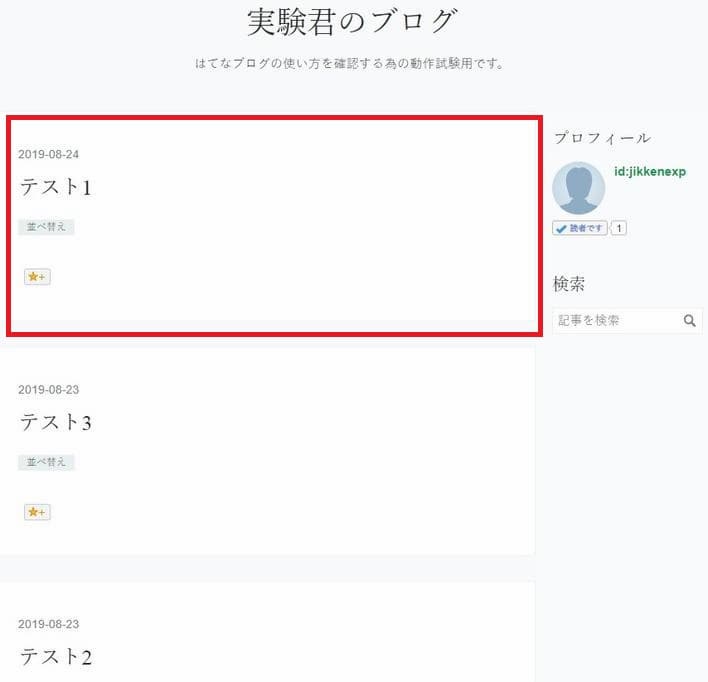Toggle the 読者です subscribe button
Screen dimensions: 708x682
click(x=579, y=228)
